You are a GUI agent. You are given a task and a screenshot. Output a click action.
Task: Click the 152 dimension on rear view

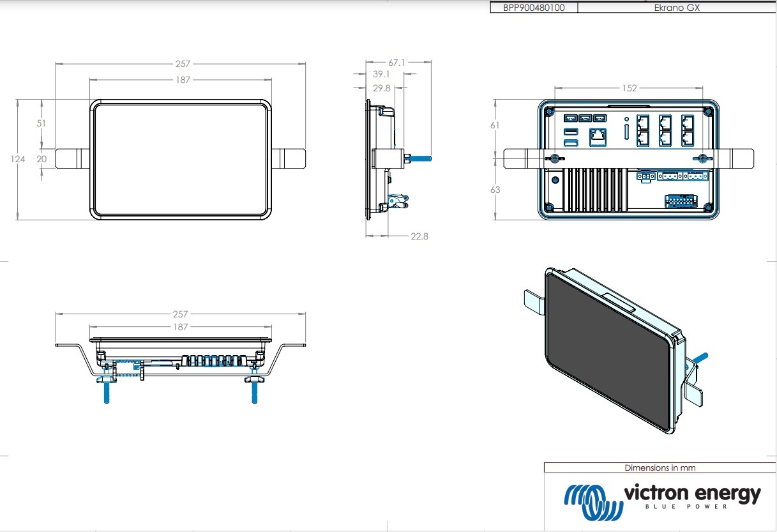tap(630, 88)
